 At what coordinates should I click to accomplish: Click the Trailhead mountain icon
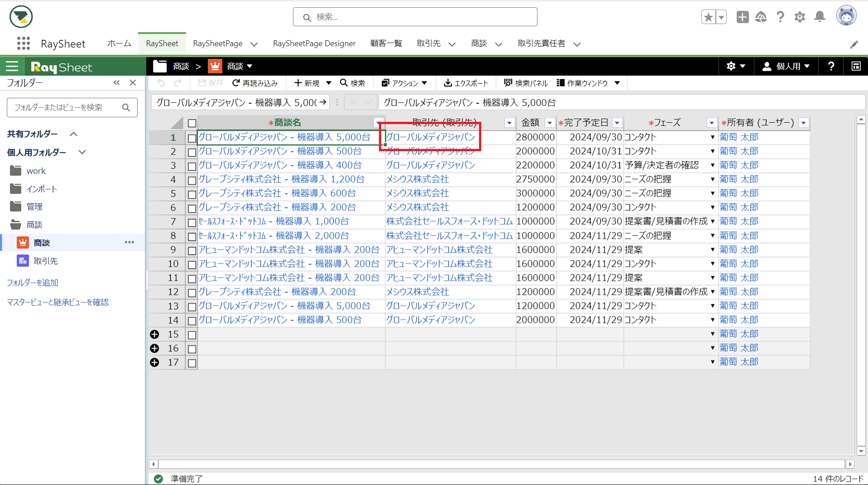pyautogui.click(x=761, y=17)
